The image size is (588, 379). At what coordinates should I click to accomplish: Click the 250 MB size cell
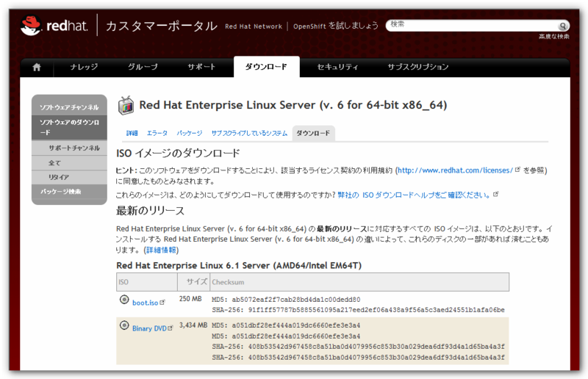coord(190,299)
